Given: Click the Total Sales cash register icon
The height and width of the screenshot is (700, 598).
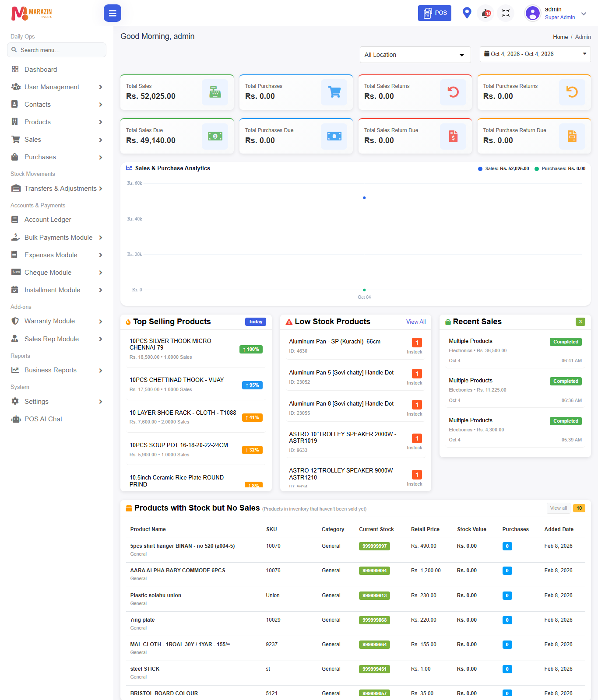Looking at the screenshot, I should 215,92.
